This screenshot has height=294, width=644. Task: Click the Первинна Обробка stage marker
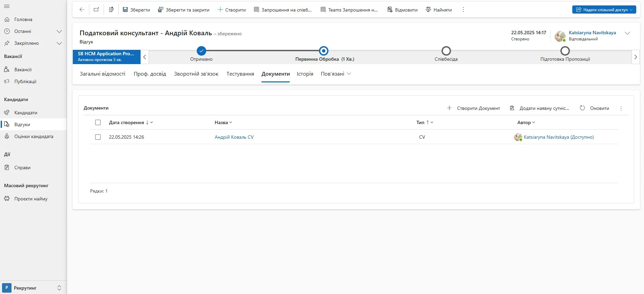click(324, 51)
